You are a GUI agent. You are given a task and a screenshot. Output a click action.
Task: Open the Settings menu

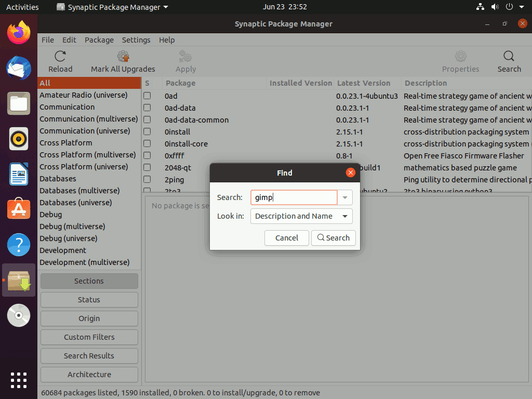coord(136,40)
